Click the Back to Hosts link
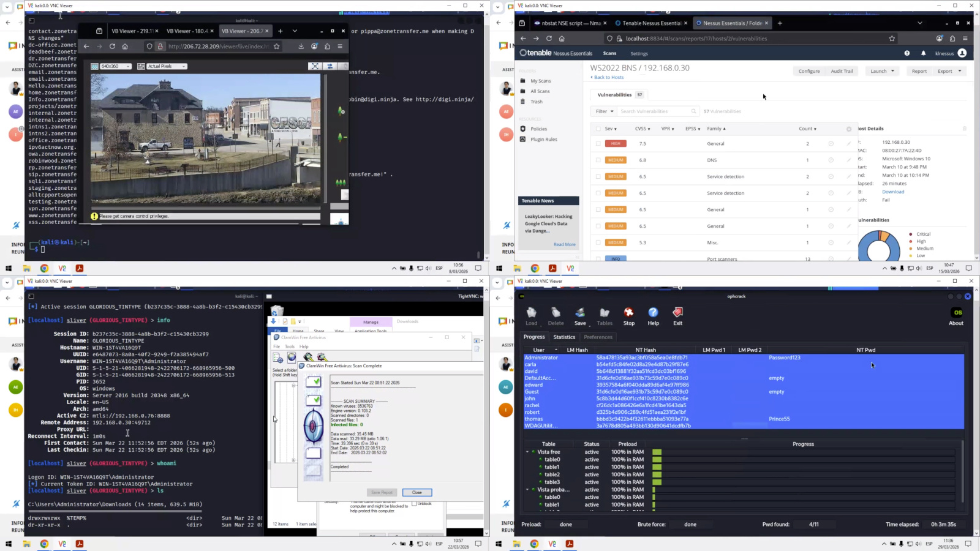The height and width of the screenshot is (551, 980). click(608, 78)
